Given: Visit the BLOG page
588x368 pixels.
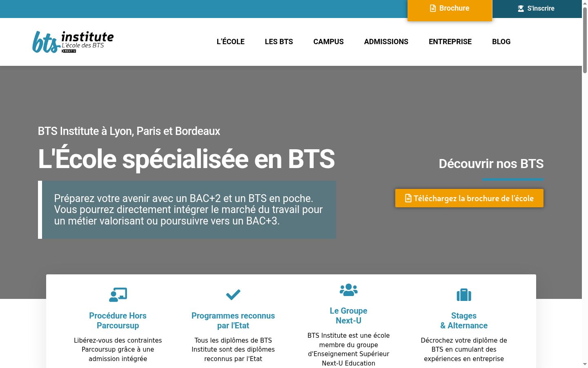Looking at the screenshot, I should pos(501,42).
